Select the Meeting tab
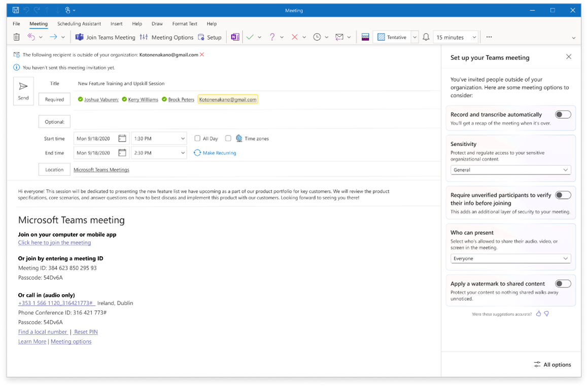The image size is (588, 387). [39, 24]
